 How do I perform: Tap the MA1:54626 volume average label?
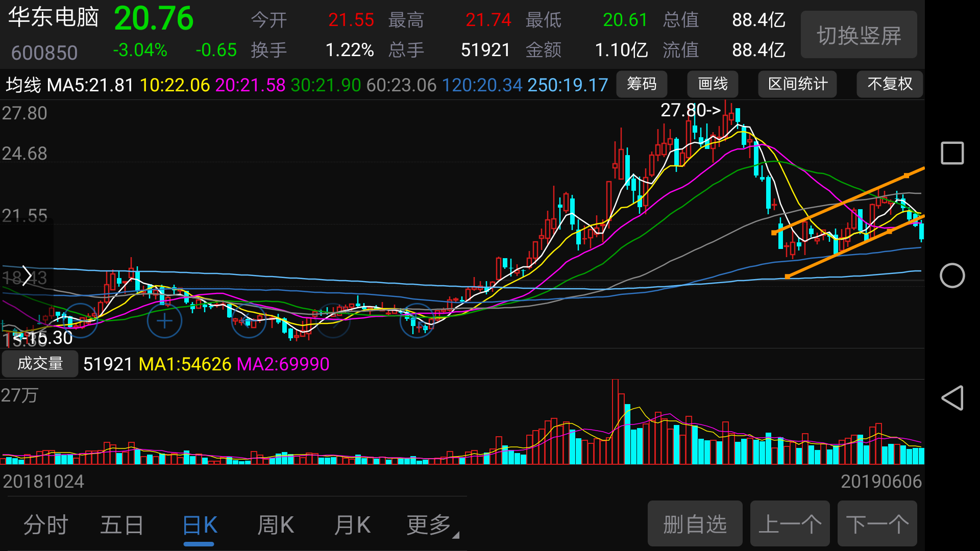click(x=185, y=364)
